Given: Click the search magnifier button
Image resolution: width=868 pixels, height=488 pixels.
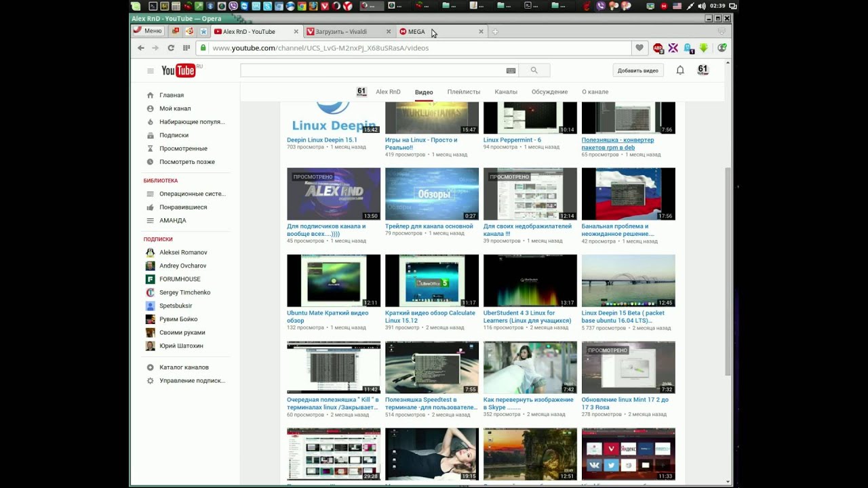Looking at the screenshot, I should click(534, 70).
